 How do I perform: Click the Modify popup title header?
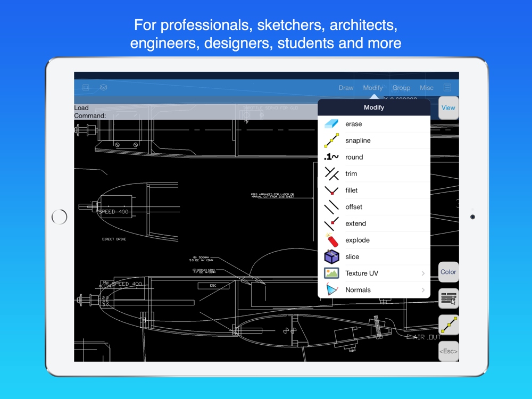[374, 107]
